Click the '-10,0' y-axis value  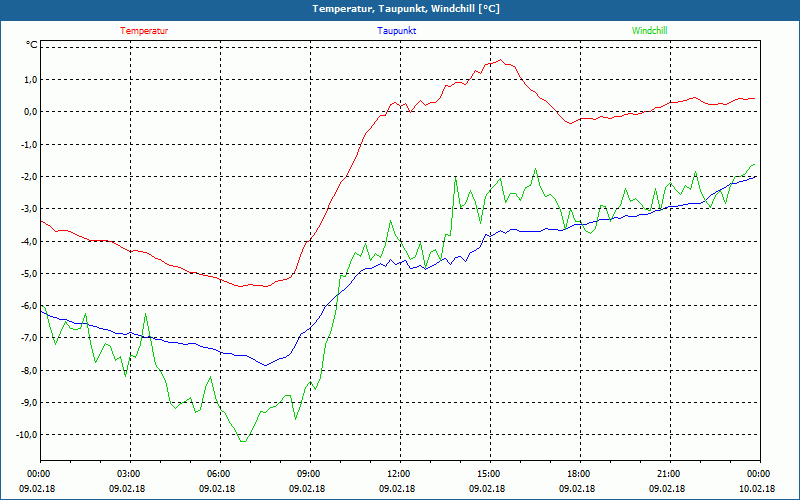coord(27,435)
